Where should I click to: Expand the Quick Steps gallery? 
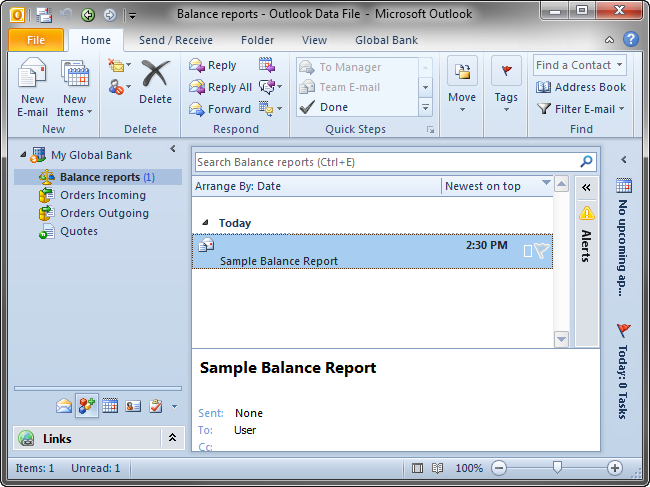(x=425, y=107)
